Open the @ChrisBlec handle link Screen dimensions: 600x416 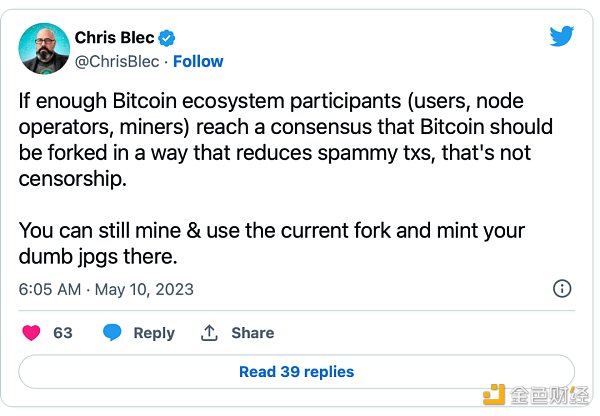coord(118,61)
